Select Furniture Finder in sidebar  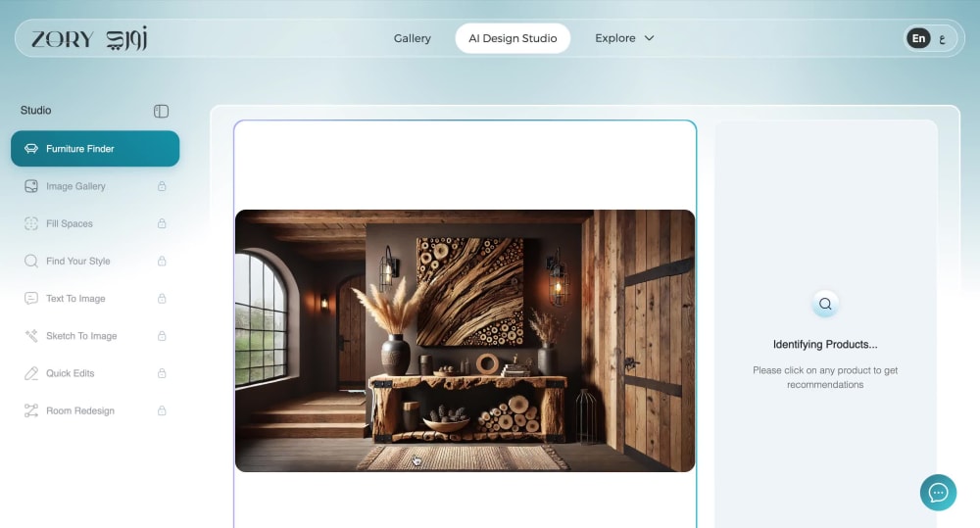(x=95, y=149)
